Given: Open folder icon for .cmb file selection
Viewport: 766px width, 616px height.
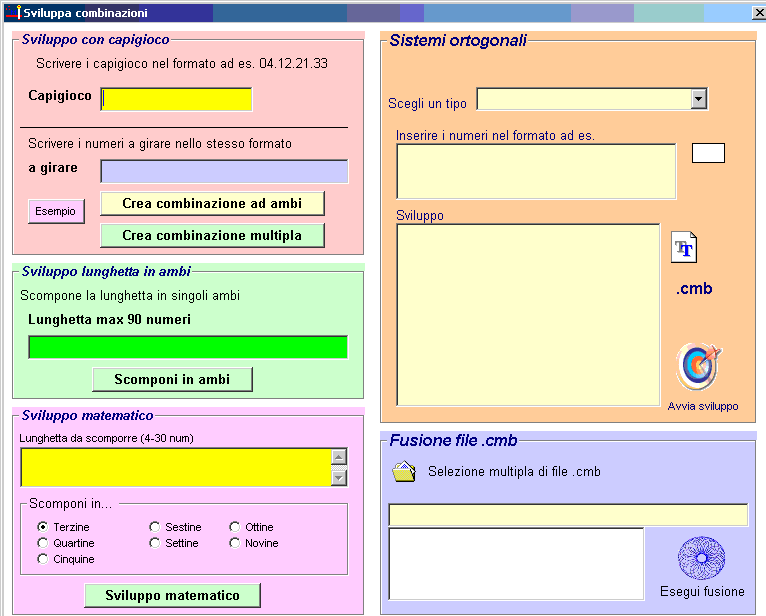Looking at the screenshot, I should tap(404, 472).
